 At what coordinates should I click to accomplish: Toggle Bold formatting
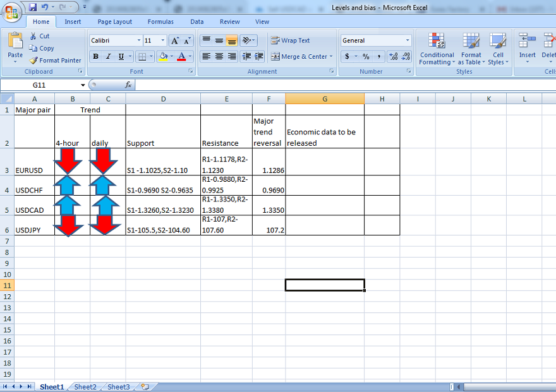(x=96, y=56)
